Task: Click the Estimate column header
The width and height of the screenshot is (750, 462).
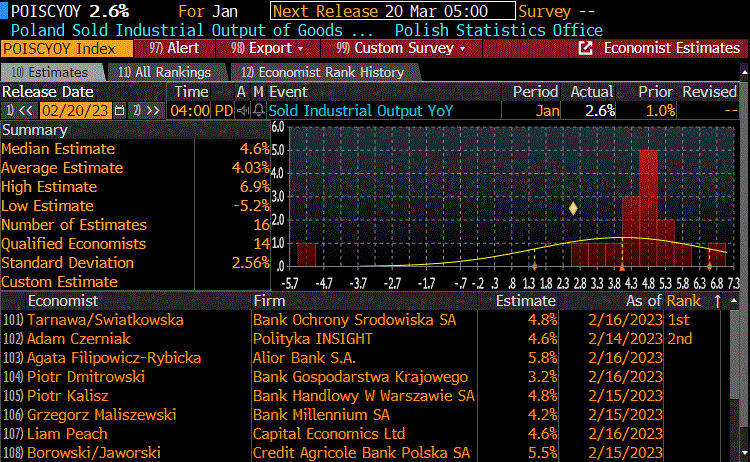Action: coord(525,301)
